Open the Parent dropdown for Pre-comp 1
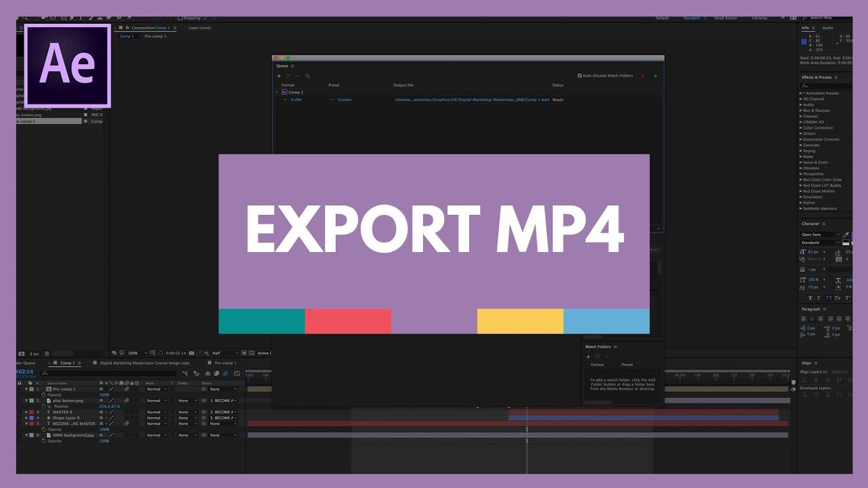Image resolution: width=868 pixels, height=488 pixels. tap(223, 389)
